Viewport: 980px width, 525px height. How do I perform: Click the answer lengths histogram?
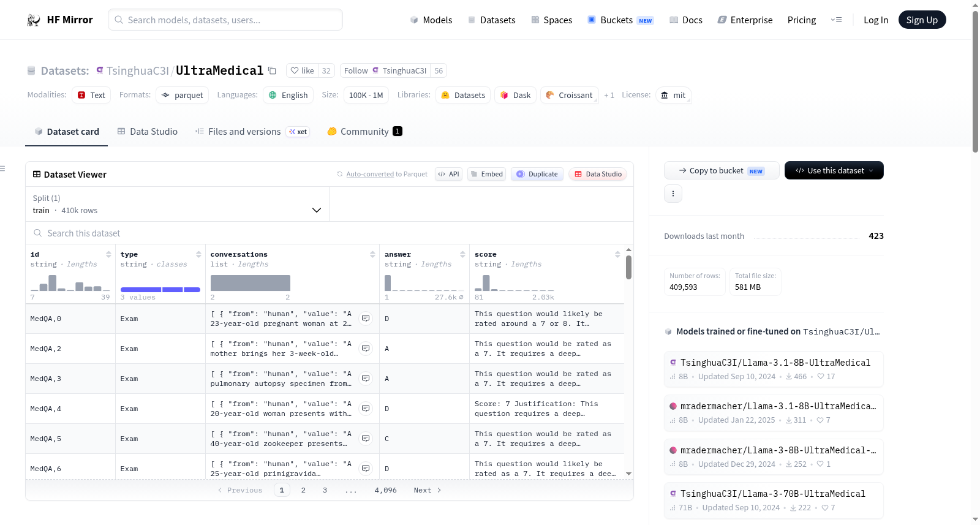424,283
